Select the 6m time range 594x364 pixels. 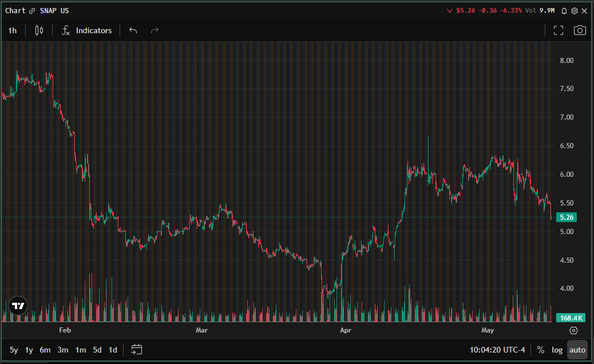[45, 350]
